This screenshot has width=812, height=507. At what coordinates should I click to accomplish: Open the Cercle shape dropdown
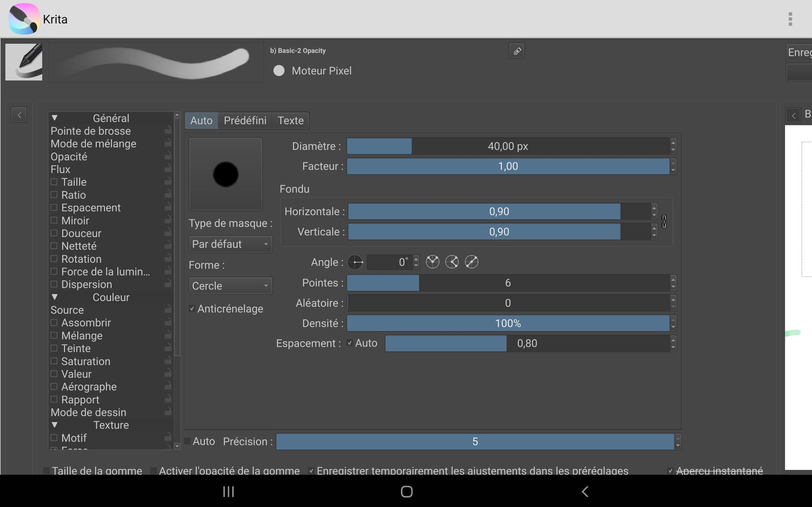pos(230,286)
